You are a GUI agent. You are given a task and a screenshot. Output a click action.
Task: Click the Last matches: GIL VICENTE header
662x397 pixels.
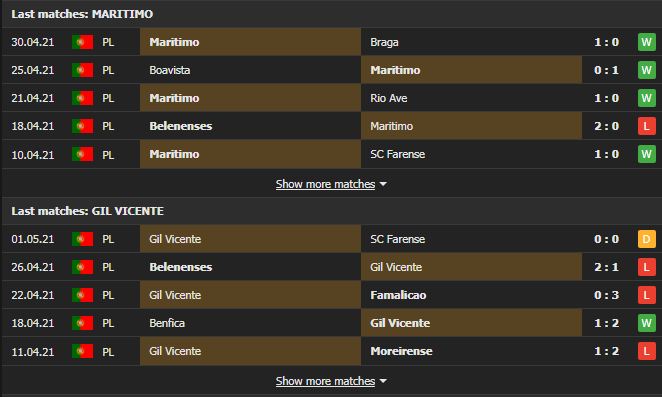pyautogui.click(x=87, y=211)
